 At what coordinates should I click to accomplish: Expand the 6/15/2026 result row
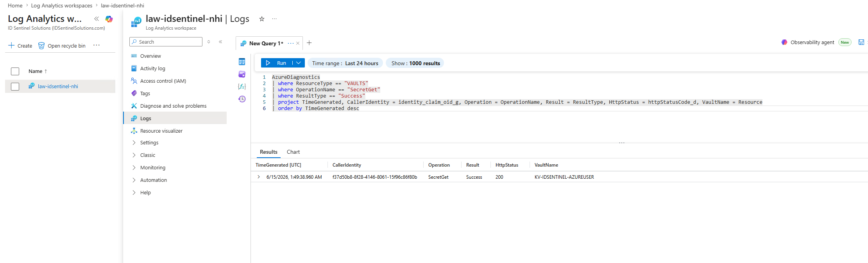[x=259, y=177]
